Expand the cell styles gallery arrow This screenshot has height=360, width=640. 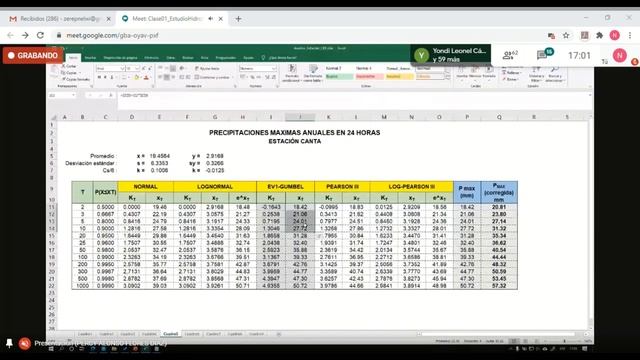tap(448, 78)
